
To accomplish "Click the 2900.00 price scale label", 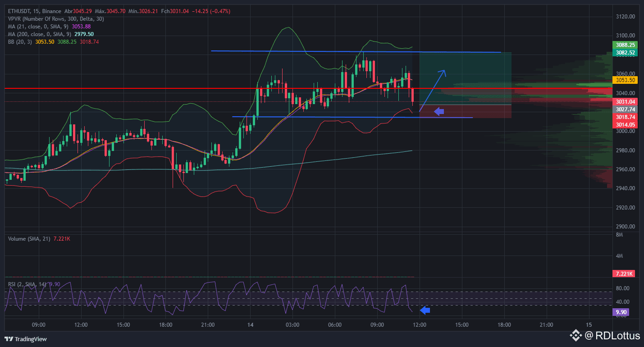I will [625, 227].
